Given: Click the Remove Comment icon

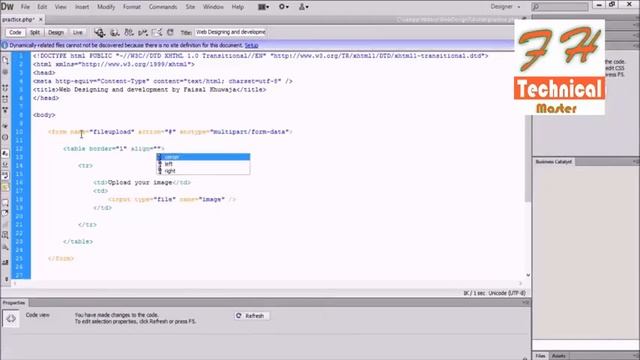Looking at the screenshot, I should [5, 213].
